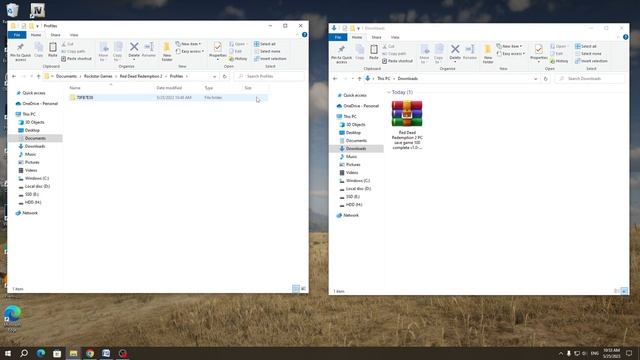Image resolution: width=640 pixels, height=360 pixels.
Task: Open New item dropdown in Profiles window
Action: pos(189,44)
